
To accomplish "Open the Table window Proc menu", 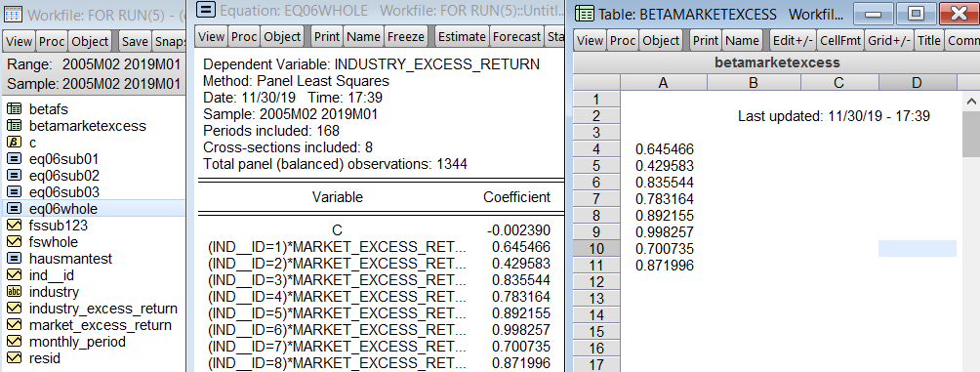I will (x=622, y=41).
